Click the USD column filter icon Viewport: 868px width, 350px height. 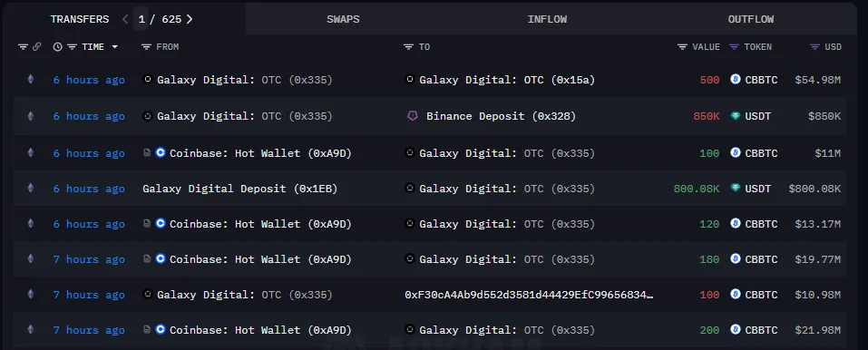(814, 47)
